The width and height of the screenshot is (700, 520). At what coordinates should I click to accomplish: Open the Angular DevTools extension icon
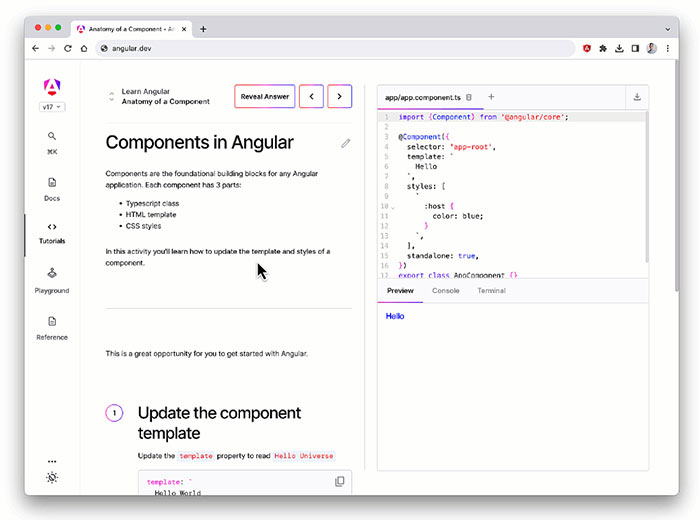587,48
